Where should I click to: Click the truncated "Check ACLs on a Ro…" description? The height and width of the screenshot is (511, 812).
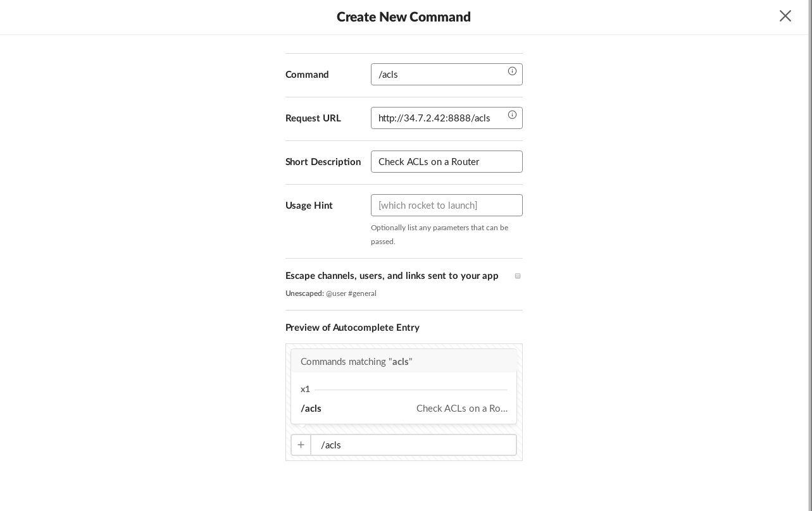point(462,409)
